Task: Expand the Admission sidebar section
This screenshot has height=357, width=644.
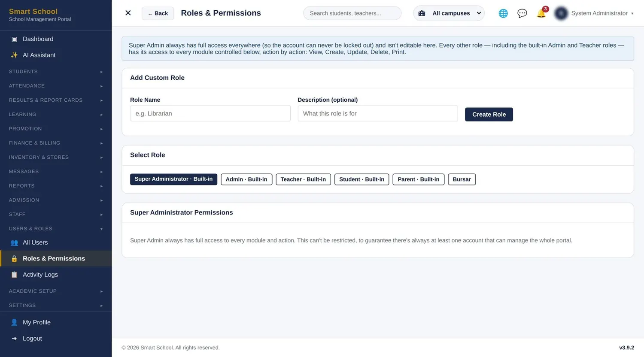Action: [x=56, y=200]
